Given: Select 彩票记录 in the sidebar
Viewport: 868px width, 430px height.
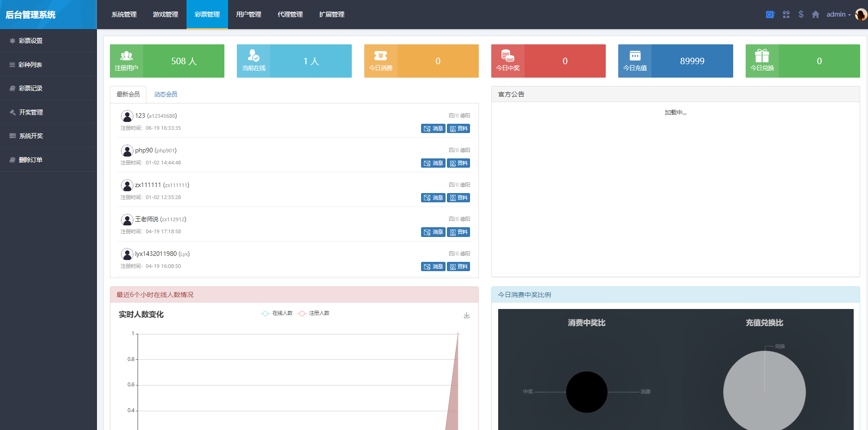Looking at the screenshot, I should 30,88.
